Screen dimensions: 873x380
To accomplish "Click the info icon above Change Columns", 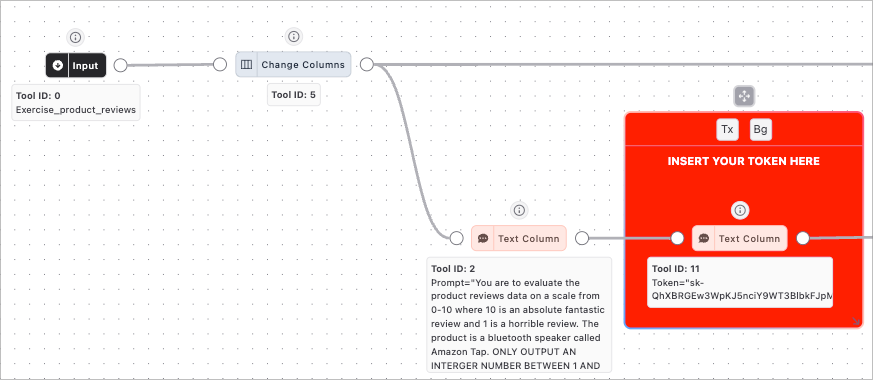I will (x=294, y=37).
